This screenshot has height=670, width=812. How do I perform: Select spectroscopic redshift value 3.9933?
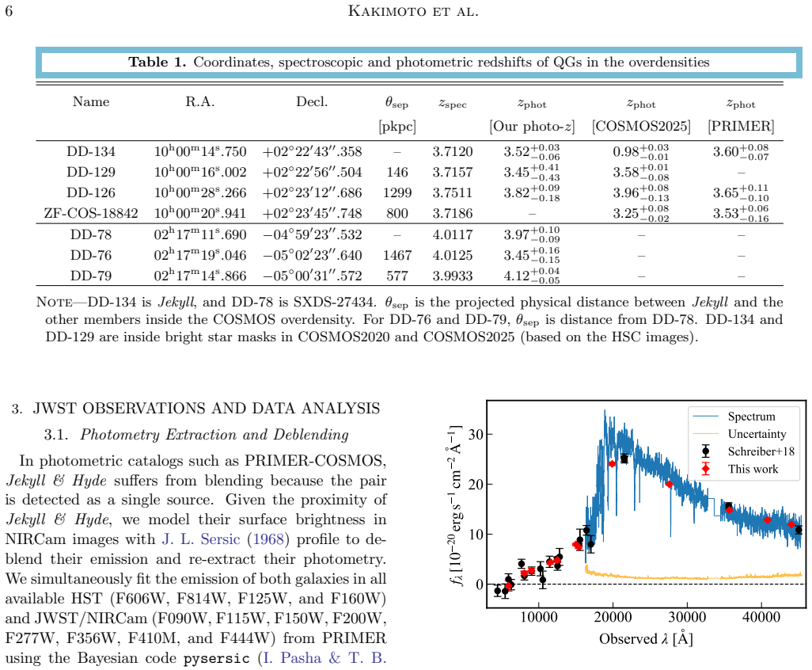[x=453, y=276]
